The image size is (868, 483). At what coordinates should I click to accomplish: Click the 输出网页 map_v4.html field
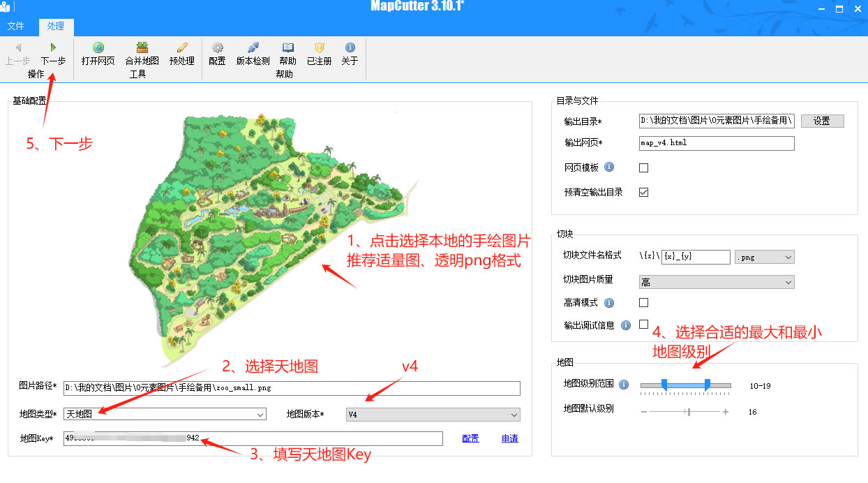[717, 143]
